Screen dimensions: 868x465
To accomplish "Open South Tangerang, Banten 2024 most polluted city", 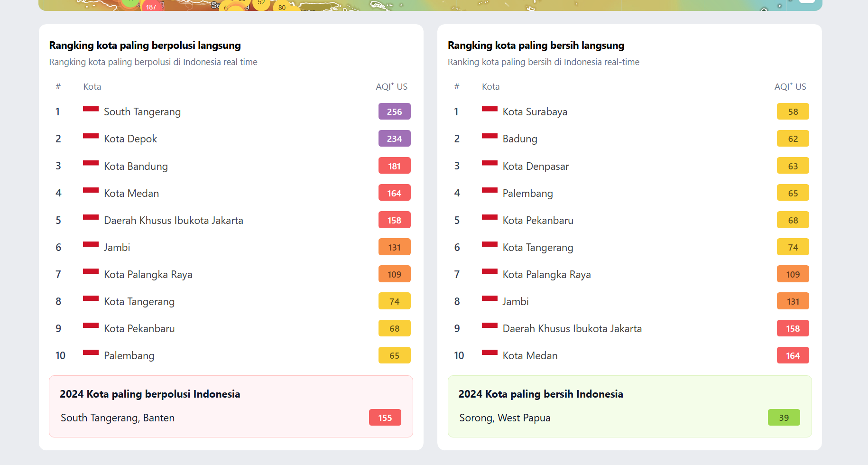I will click(118, 418).
